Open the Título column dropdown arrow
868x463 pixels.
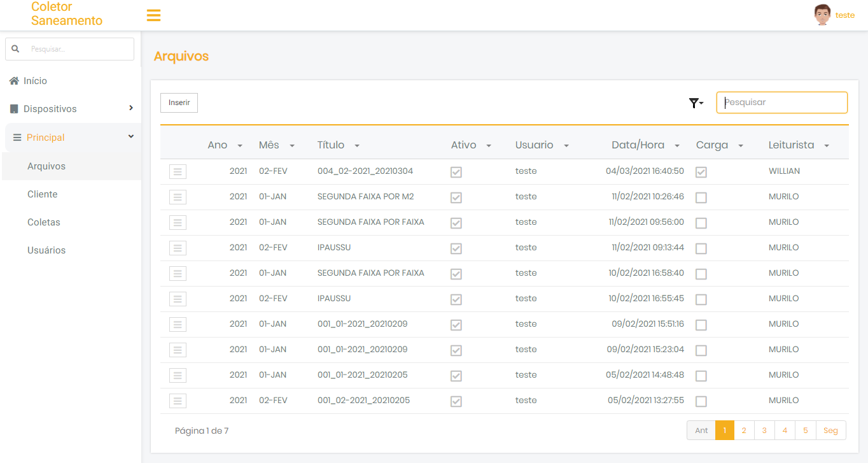(357, 146)
